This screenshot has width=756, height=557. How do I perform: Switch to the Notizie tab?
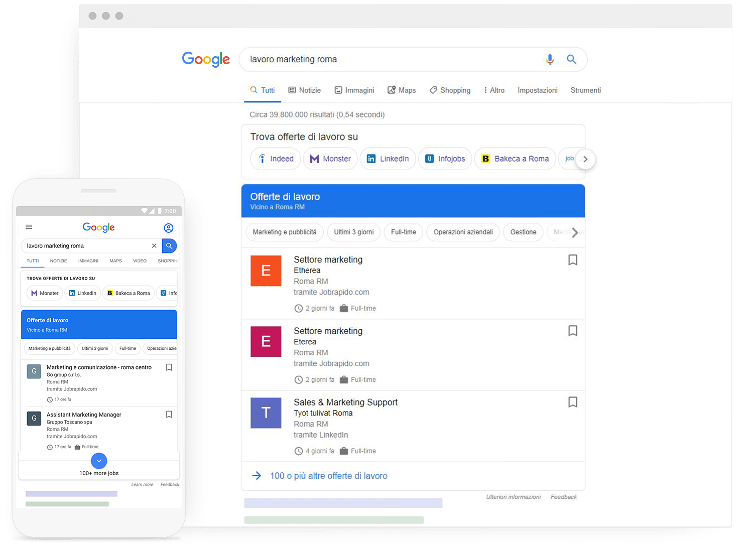coord(305,90)
